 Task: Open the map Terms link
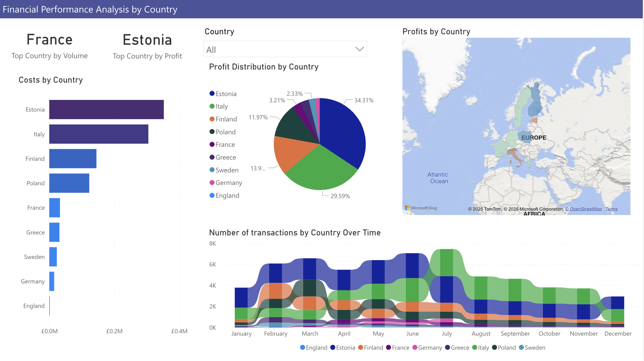pyautogui.click(x=611, y=209)
